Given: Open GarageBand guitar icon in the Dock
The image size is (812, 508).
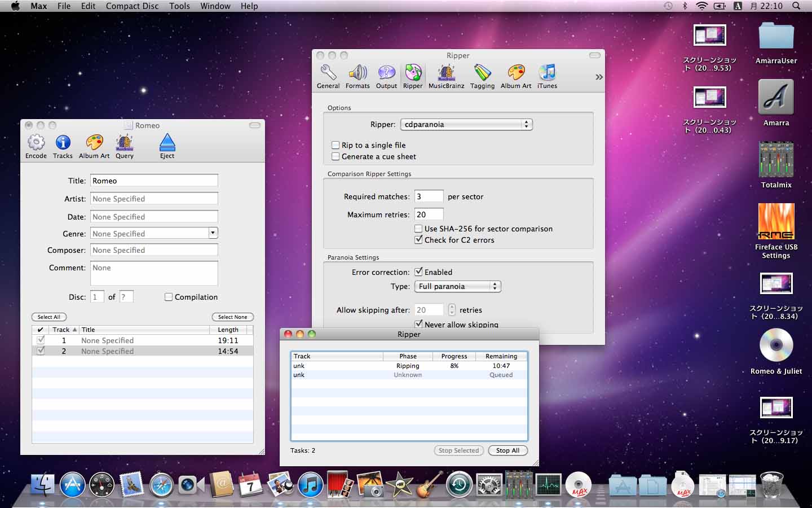Looking at the screenshot, I should pyautogui.click(x=430, y=484).
